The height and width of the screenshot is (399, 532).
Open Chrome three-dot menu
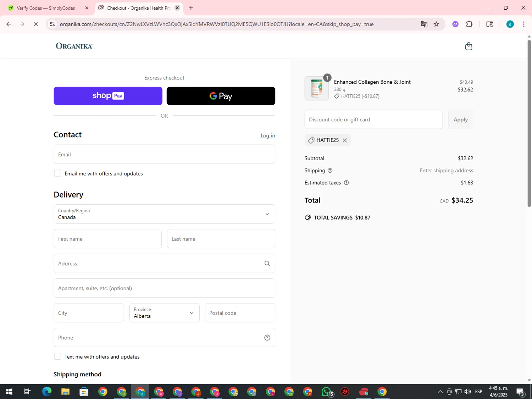[x=524, y=24]
